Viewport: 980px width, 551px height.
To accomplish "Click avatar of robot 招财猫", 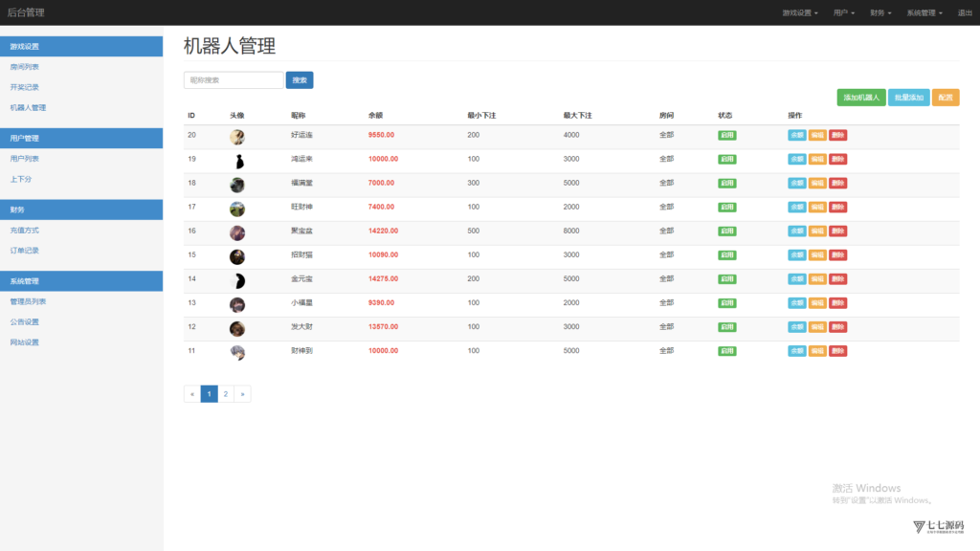I will (236, 256).
